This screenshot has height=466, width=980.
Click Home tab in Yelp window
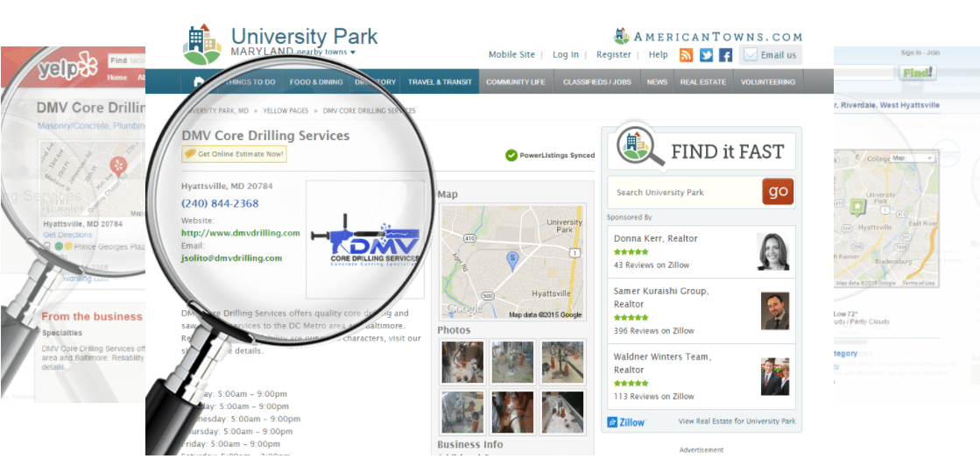116,78
